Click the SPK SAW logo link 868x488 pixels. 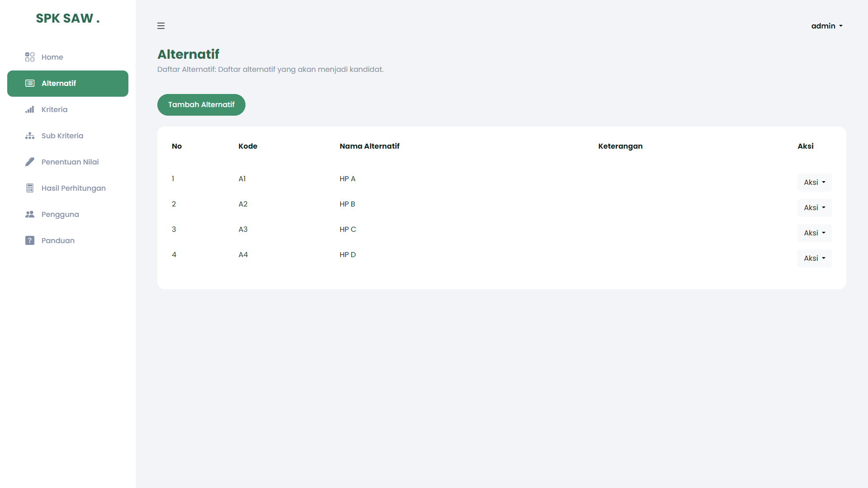68,18
